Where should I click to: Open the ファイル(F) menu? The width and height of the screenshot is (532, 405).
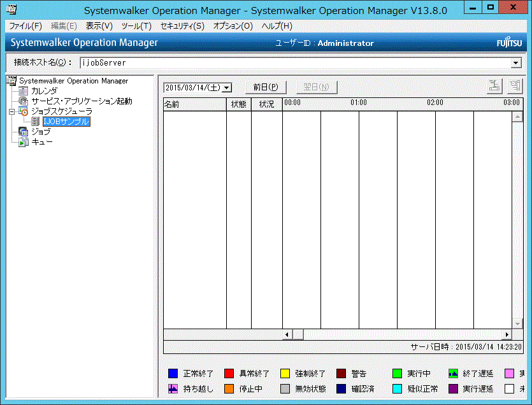25,26
